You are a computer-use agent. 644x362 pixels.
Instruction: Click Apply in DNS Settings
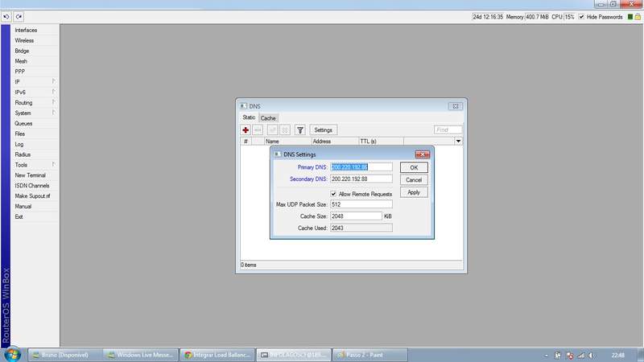tap(414, 192)
